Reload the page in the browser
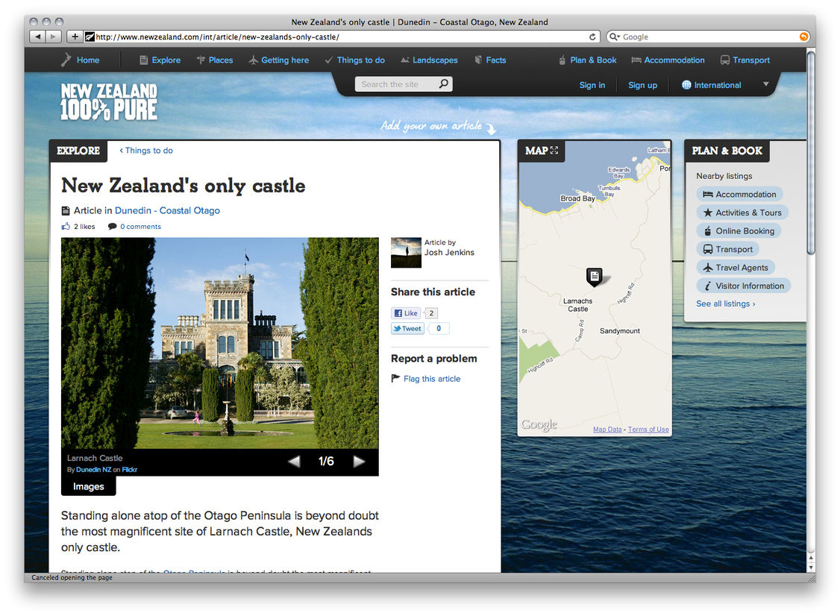This screenshot has width=840, height=616. [593, 37]
